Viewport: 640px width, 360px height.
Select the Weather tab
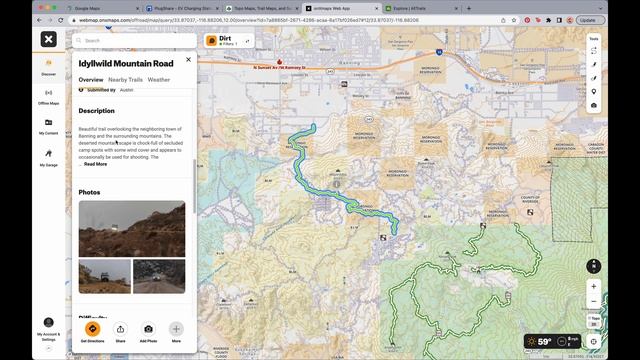coord(159,80)
